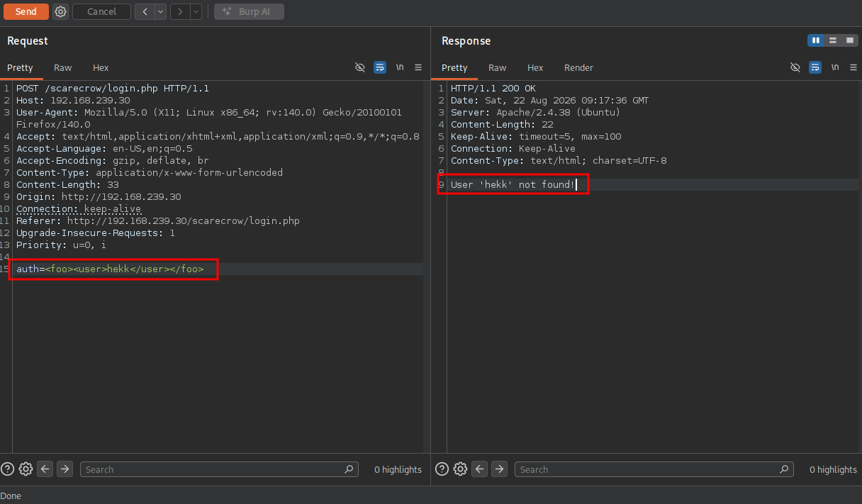This screenshot has height=504, width=862.
Task: Click the Accept-Language request header
Action: 104,149
